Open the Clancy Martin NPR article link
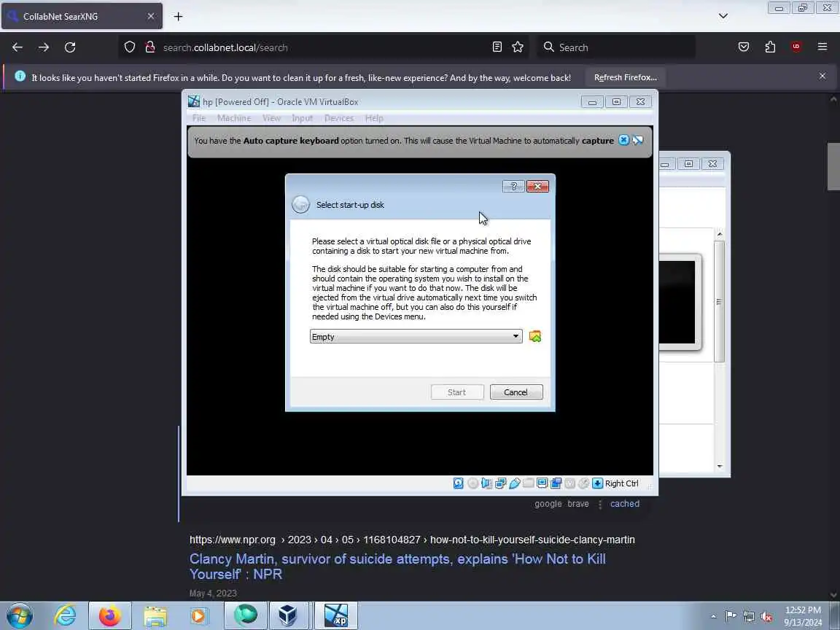Screen dimensions: 840x630 pos(397,567)
